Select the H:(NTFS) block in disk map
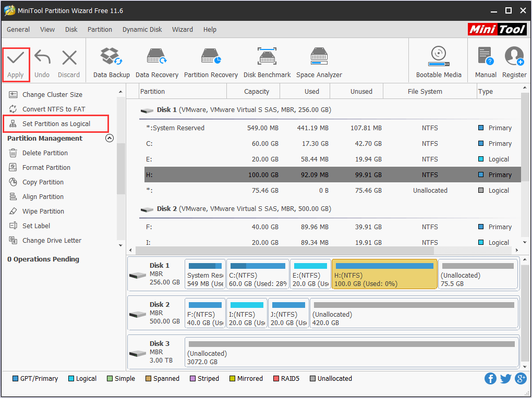532x398 pixels. (x=384, y=274)
